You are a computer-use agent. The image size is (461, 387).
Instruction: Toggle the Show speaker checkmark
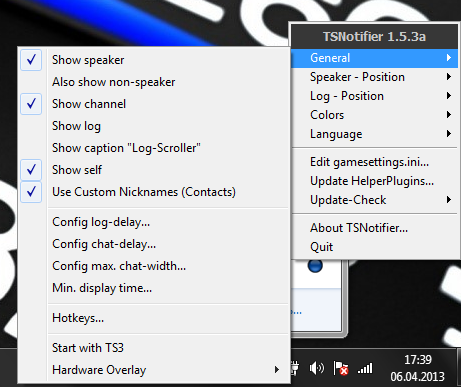pyautogui.click(x=153, y=60)
